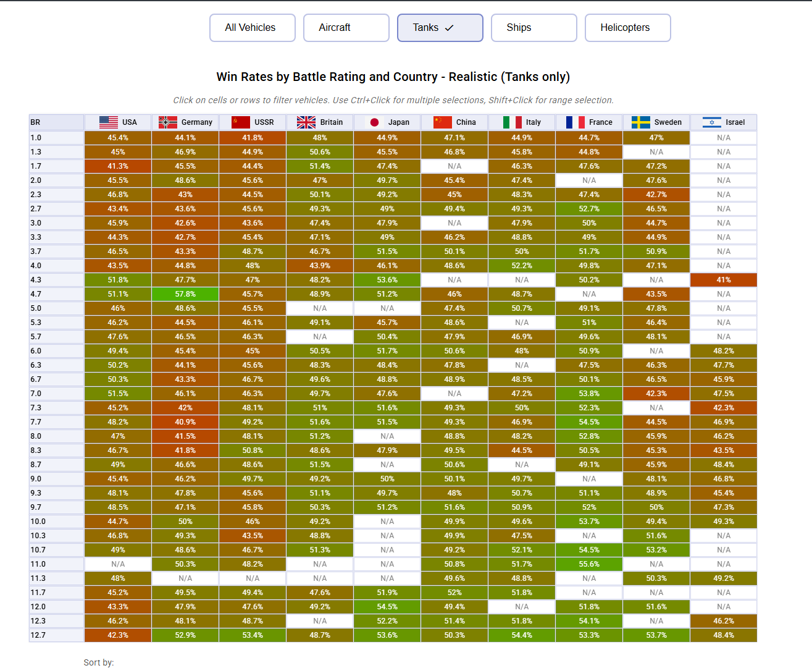Screen dimensions: 812x668
Task: Click the China flag icon
Action: (443, 122)
